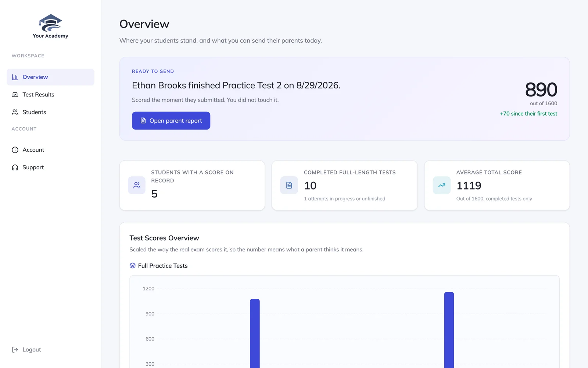This screenshot has height=368, width=588.
Task: Open the Students section
Action: 50,112
